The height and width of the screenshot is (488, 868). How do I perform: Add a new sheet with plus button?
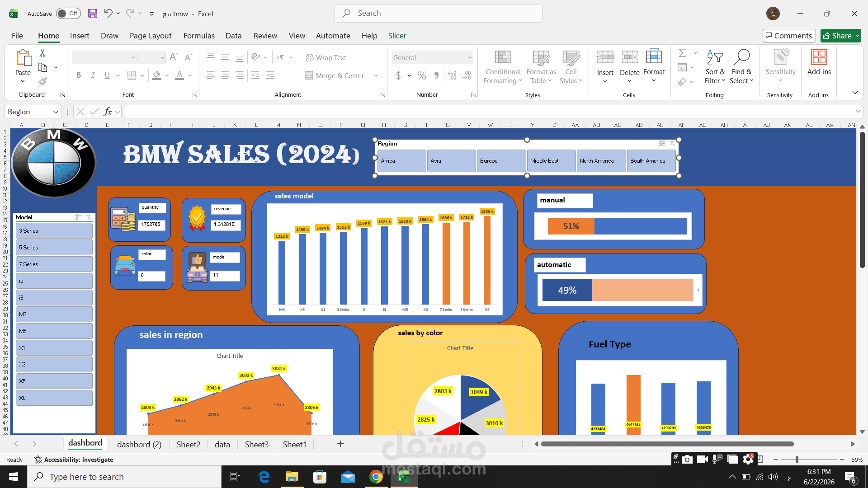[340, 444]
